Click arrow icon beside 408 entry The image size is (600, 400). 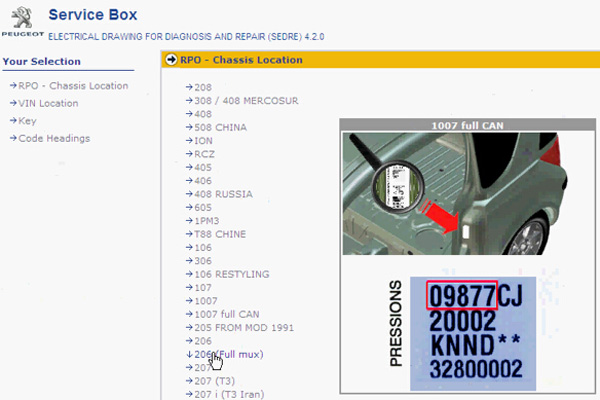(x=189, y=114)
